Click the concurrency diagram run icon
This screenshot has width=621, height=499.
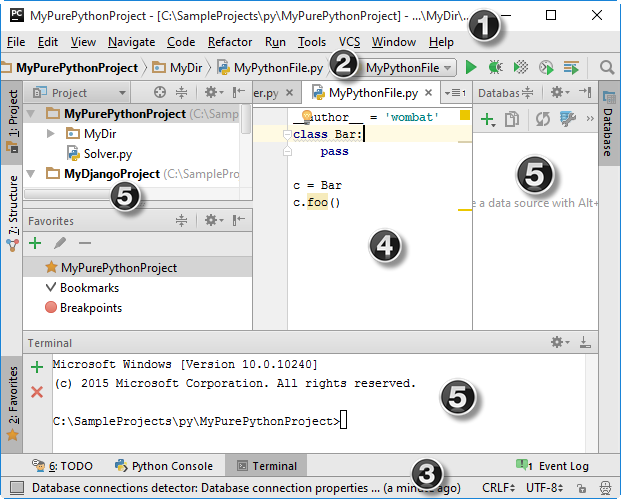[571, 67]
